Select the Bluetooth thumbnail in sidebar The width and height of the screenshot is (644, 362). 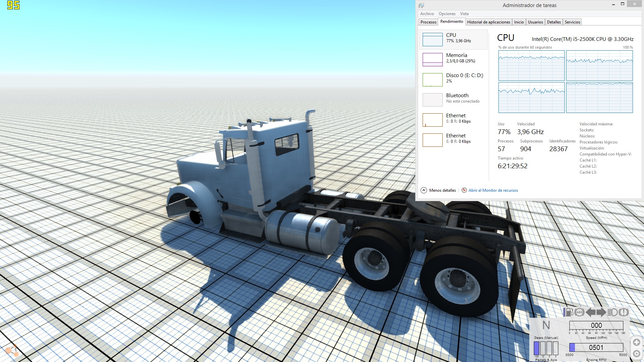pos(432,100)
